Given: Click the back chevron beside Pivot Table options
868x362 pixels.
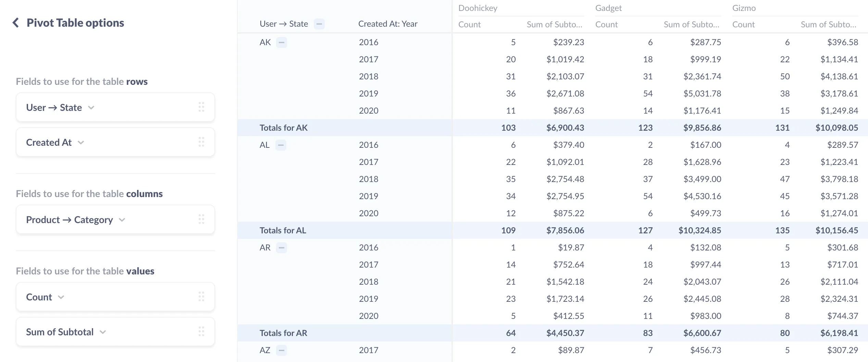Looking at the screenshot, I should pyautogui.click(x=15, y=22).
